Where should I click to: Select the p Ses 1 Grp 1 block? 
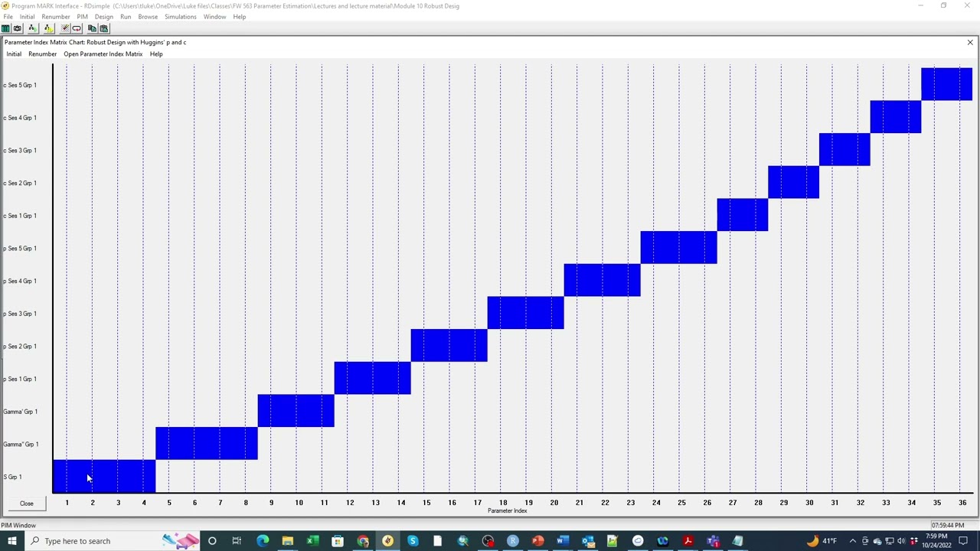[x=373, y=378]
